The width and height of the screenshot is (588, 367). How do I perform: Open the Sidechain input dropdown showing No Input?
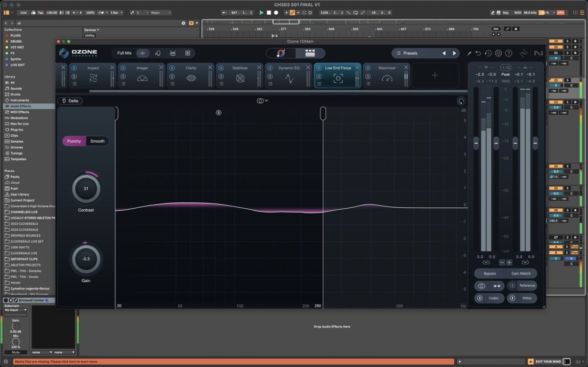click(15, 309)
